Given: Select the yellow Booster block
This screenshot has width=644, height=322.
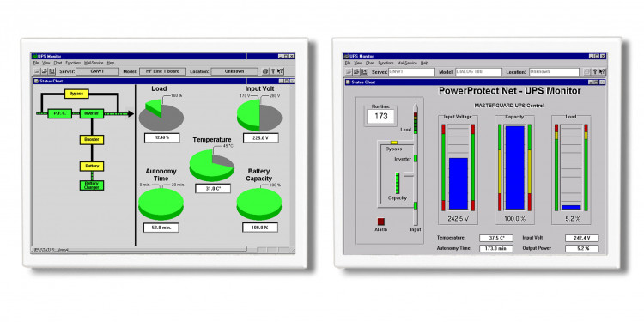Looking at the screenshot, I should (x=92, y=140).
